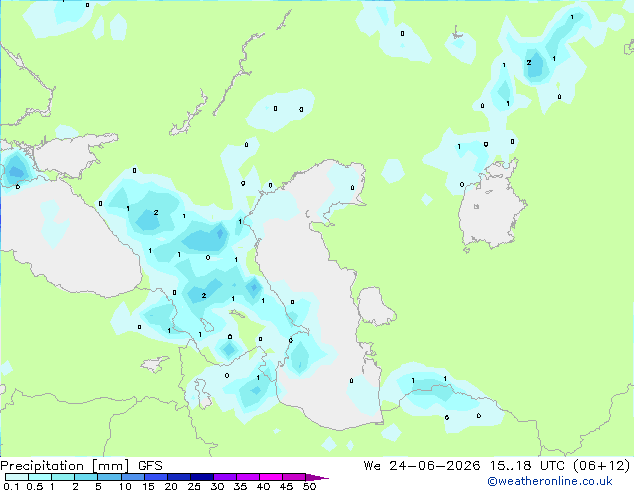Click the 'GFS' model label

150,466
